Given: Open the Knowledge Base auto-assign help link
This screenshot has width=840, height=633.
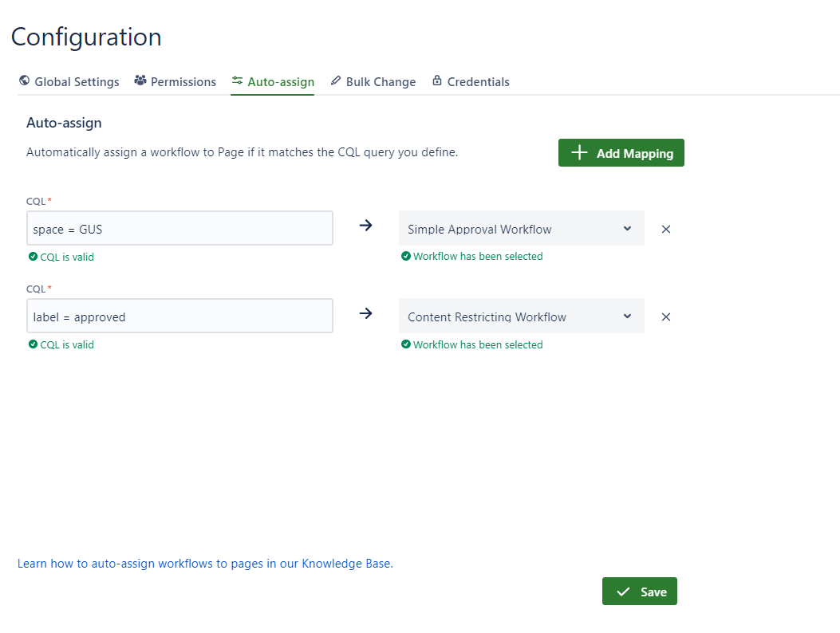Looking at the screenshot, I should pyautogui.click(x=205, y=564).
